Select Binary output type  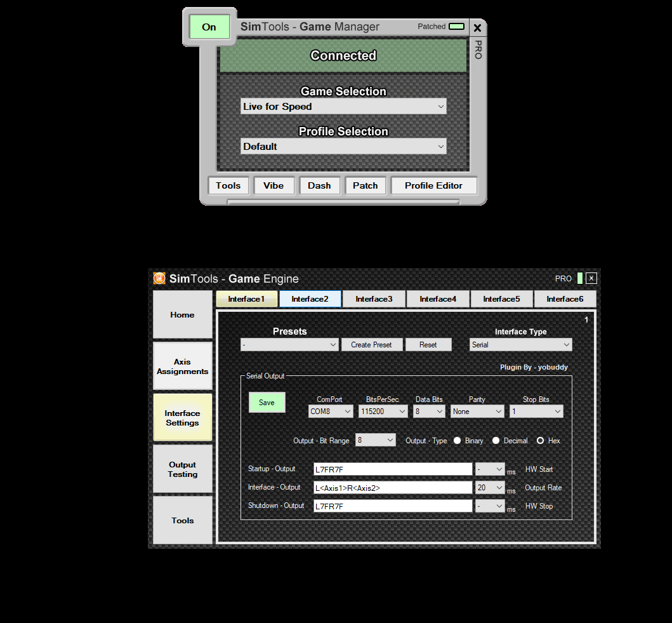coord(458,441)
